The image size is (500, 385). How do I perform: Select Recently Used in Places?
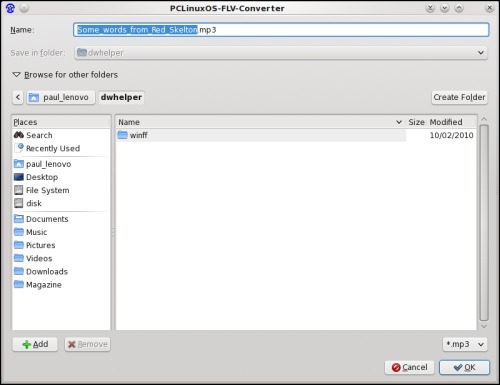(53, 148)
